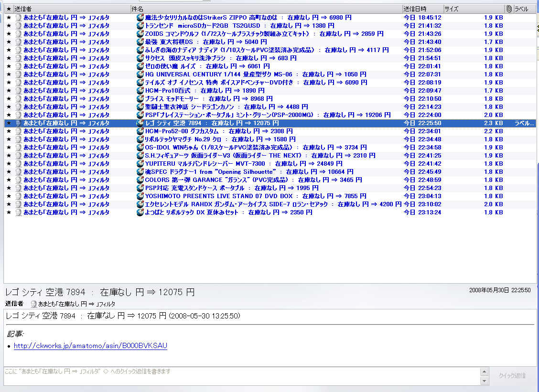Toggle the star on the 魔法少女リリカルなのは message
Image resolution: width=539 pixels, height=392 pixels.
pyautogui.click(x=9, y=18)
